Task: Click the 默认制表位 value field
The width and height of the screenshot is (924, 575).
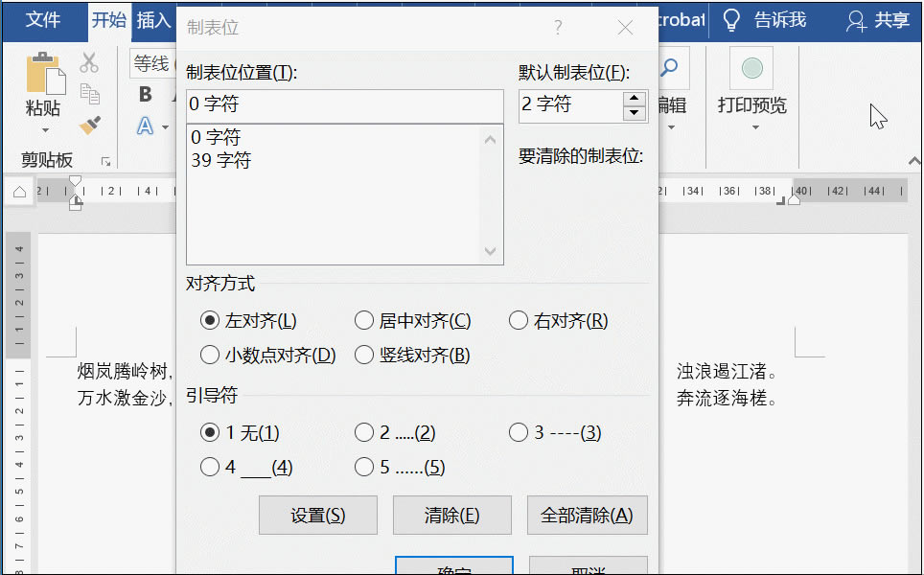Action: tap(570, 106)
